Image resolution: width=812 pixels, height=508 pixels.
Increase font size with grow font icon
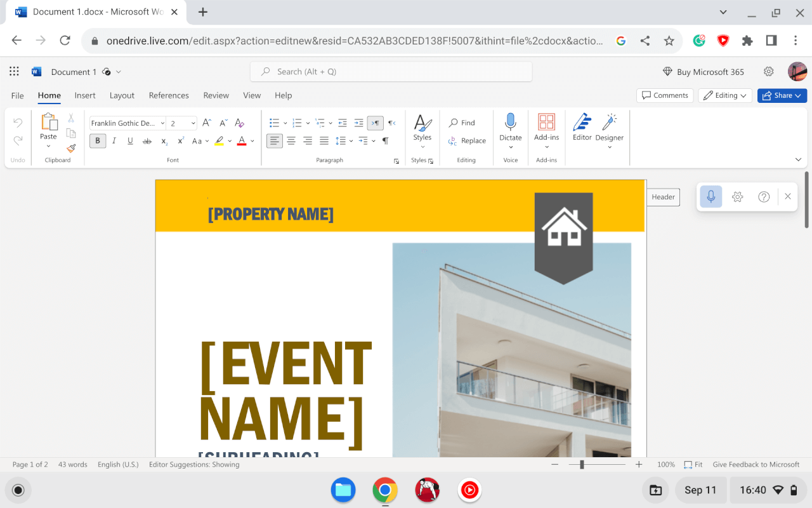click(x=207, y=123)
